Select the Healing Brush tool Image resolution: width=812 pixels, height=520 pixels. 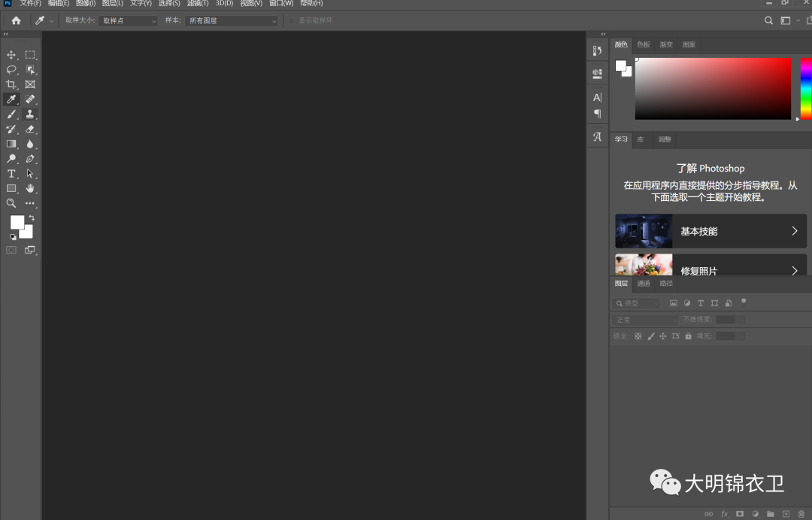click(x=30, y=99)
